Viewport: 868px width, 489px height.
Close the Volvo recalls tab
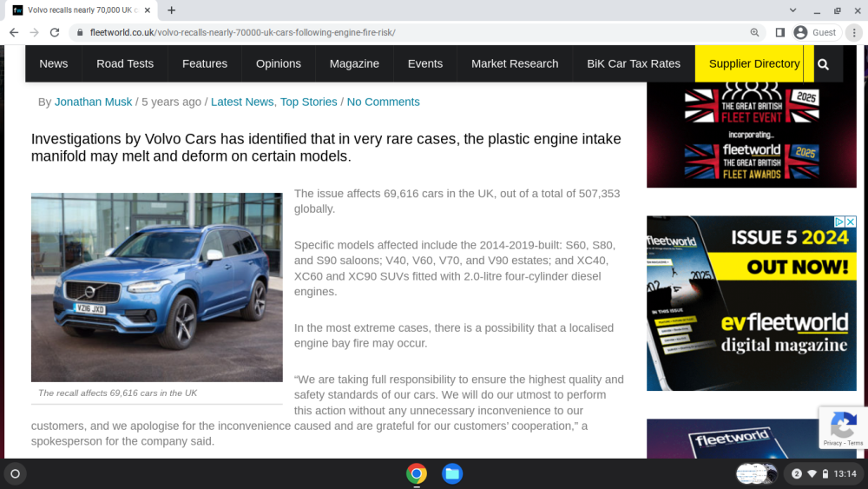click(x=148, y=10)
